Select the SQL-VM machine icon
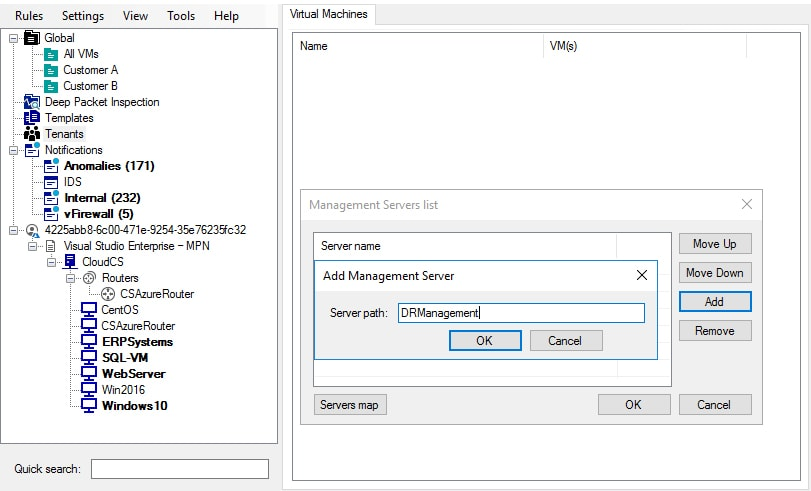 [x=89, y=358]
